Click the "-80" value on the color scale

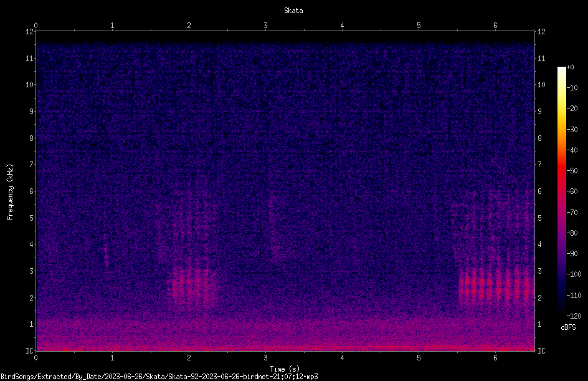(572, 233)
